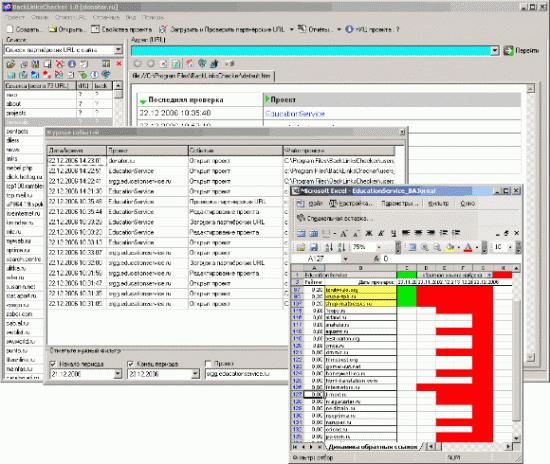550x464 pixels.
Task: Open the 21.12.2006 start date dropdown
Action: [118, 374]
